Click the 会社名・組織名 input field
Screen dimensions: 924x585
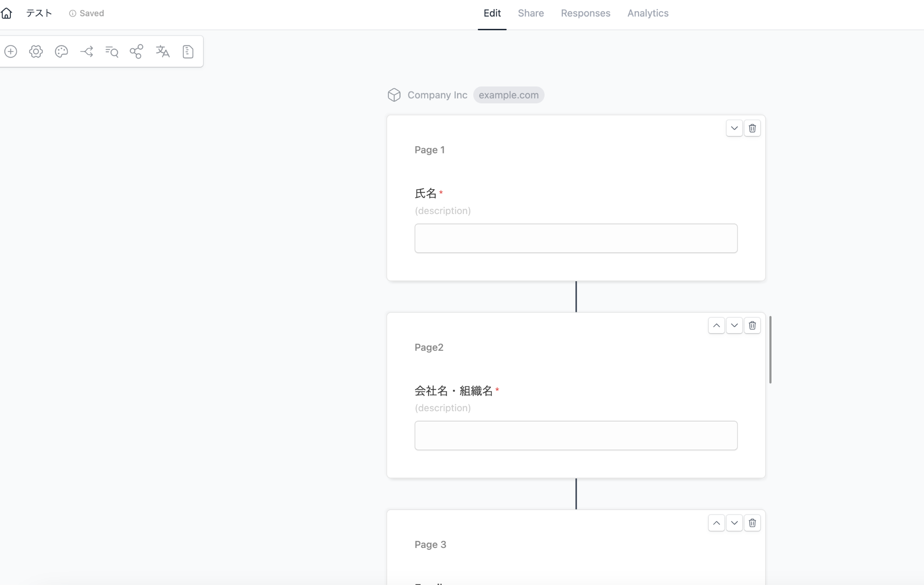click(576, 436)
